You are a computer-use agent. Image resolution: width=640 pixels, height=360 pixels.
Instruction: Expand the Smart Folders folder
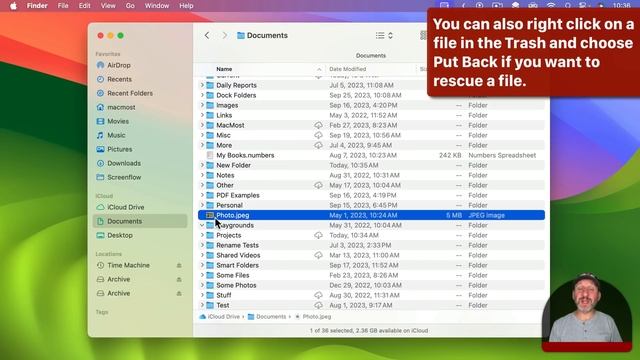tap(202, 265)
